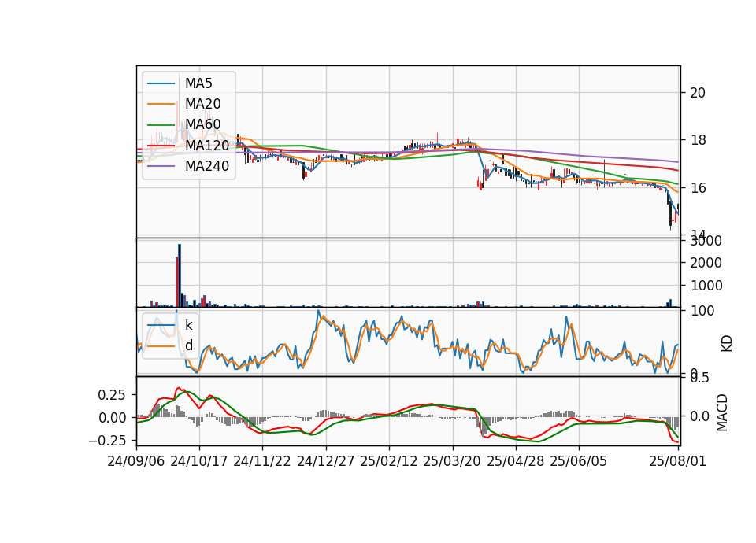
Task: Click the 24/12/27 date tick label
Action: (x=325, y=461)
